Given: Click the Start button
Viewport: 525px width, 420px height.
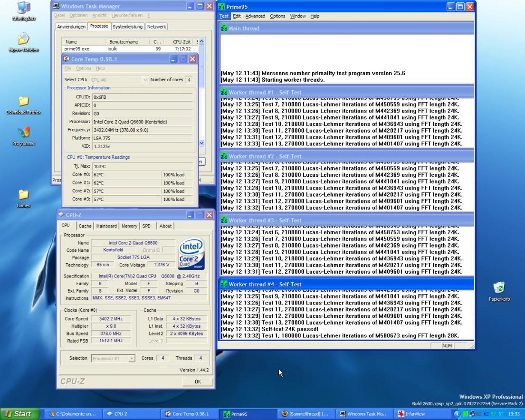Looking at the screenshot, I should coord(19,414).
